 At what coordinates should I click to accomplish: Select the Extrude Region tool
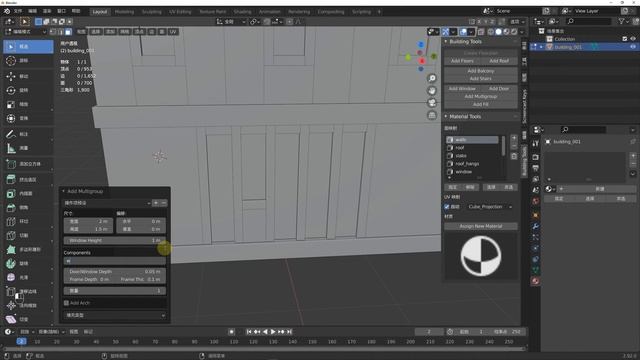[28, 180]
